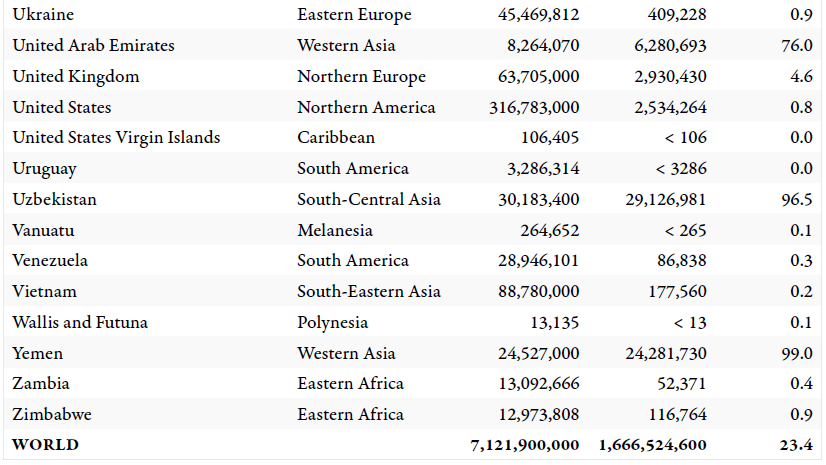Select the Vietnam row label

(44, 292)
